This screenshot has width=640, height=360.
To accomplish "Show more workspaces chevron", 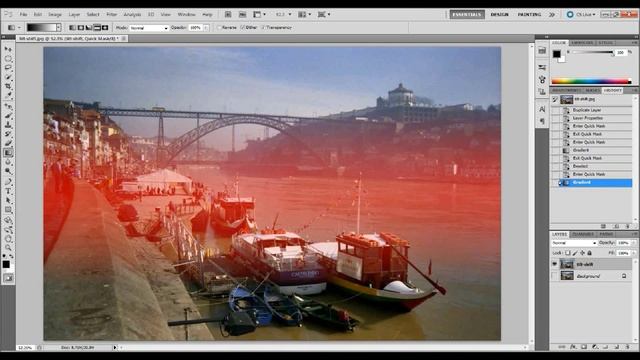I will (x=552, y=14).
